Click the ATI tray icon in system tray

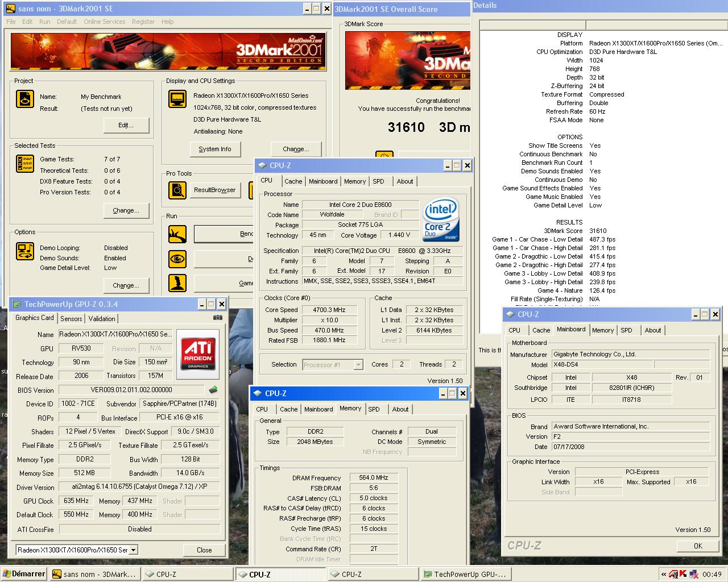click(x=673, y=574)
